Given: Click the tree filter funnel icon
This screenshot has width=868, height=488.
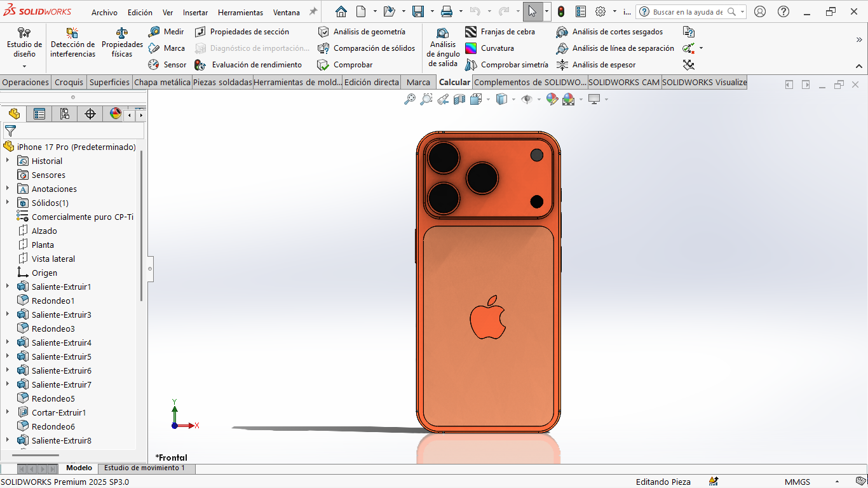Looking at the screenshot, I should pyautogui.click(x=10, y=131).
